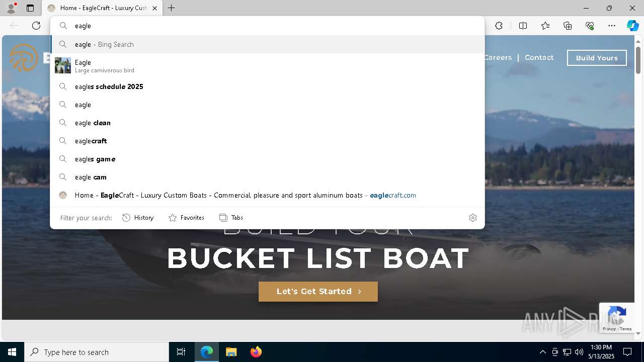
Task: Open the notification center icon
Action: (627, 352)
